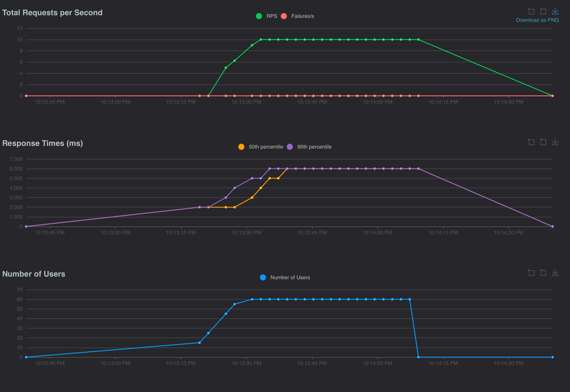Click the '7,000' y-axis label on Response Times

click(16, 159)
